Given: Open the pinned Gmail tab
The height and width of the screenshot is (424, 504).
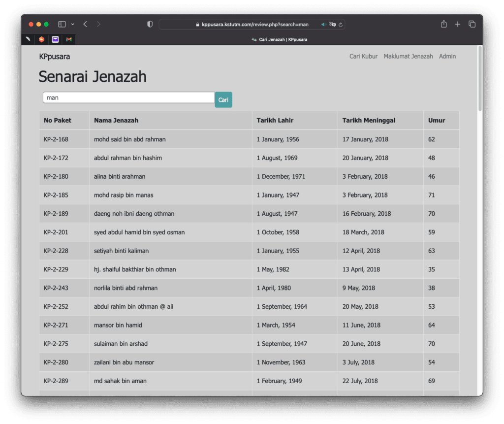Looking at the screenshot, I should pos(69,39).
